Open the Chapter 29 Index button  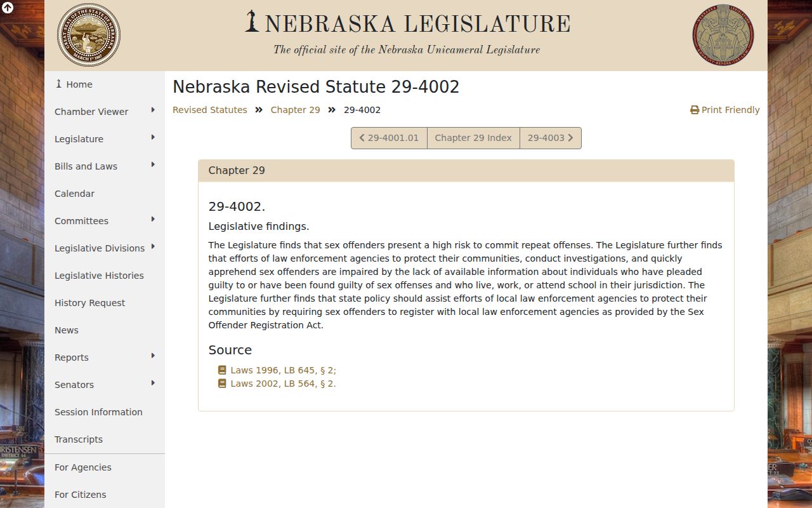(473, 138)
